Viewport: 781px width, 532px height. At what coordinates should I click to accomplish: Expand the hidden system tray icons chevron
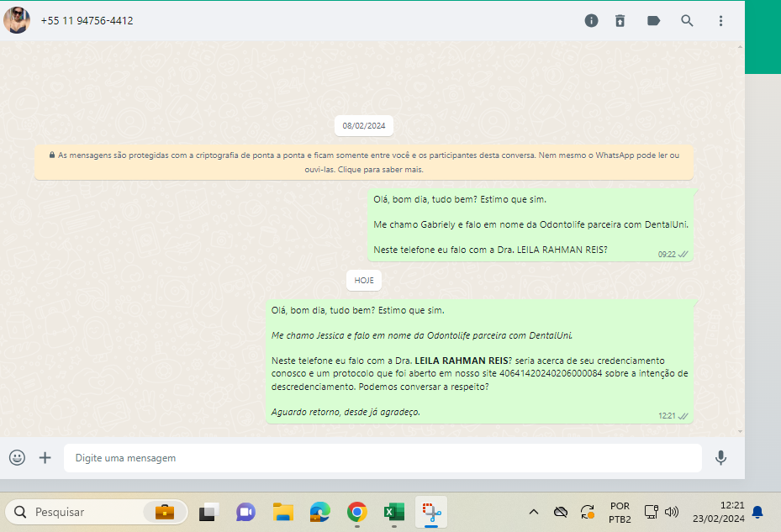(x=533, y=512)
